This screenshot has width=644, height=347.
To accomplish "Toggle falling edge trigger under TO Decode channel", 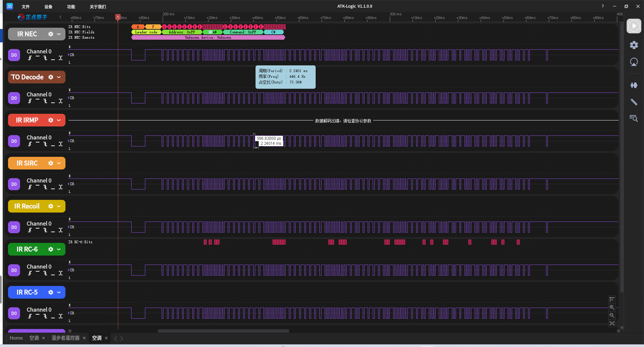I will click(x=45, y=101).
